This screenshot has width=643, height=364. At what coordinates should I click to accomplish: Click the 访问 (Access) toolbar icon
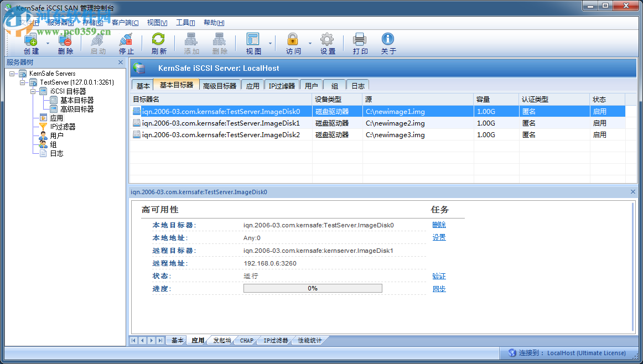293,43
